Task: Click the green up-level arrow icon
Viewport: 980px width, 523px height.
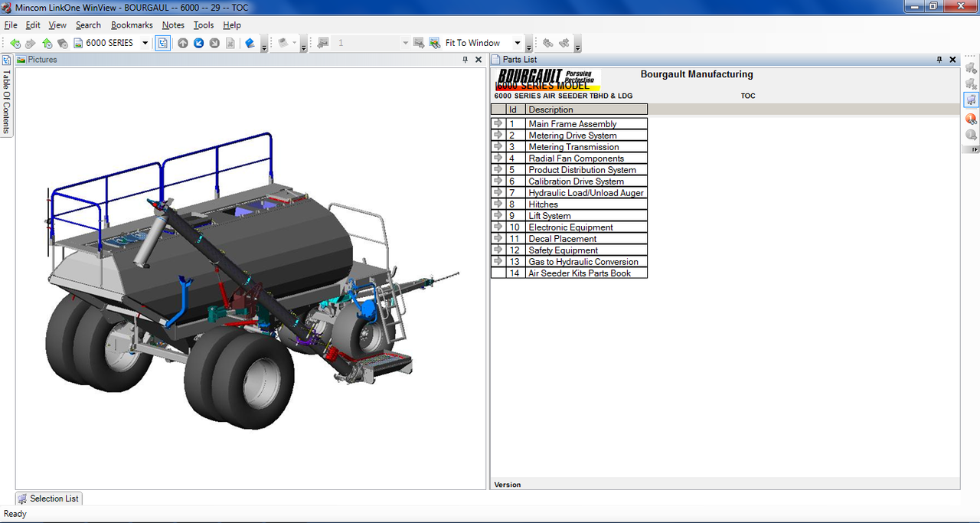Action: point(47,43)
